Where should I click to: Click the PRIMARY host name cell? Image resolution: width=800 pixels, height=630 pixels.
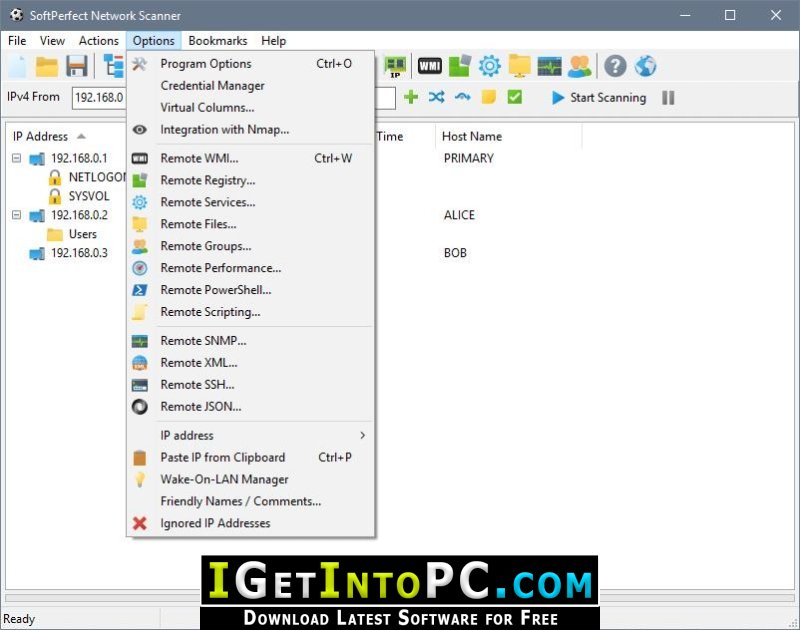(x=469, y=158)
